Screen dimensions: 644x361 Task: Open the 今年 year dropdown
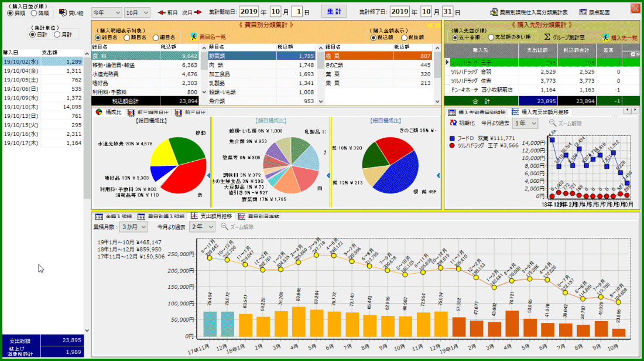(107, 12)
